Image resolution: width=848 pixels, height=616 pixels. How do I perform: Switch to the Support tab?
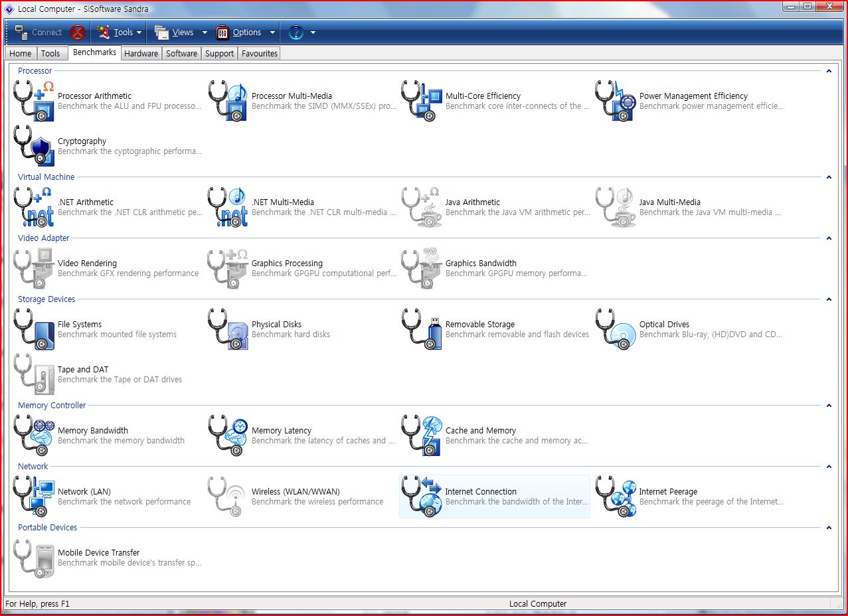coord(220,54)
